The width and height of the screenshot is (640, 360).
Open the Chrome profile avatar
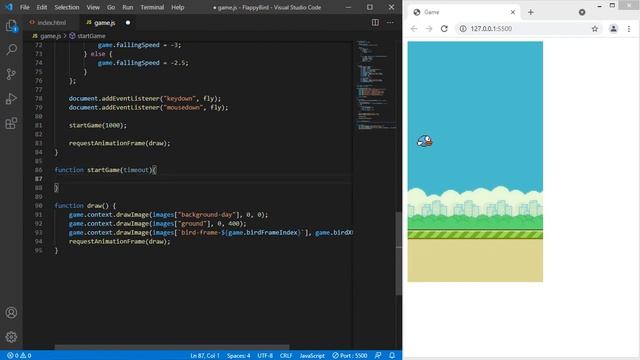coord(613,29)
